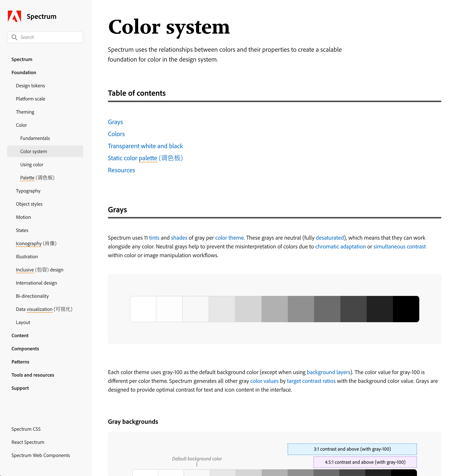The image size is (458, 476).
Task: Follow Transparent white and black link
Action: pos(145,146)
